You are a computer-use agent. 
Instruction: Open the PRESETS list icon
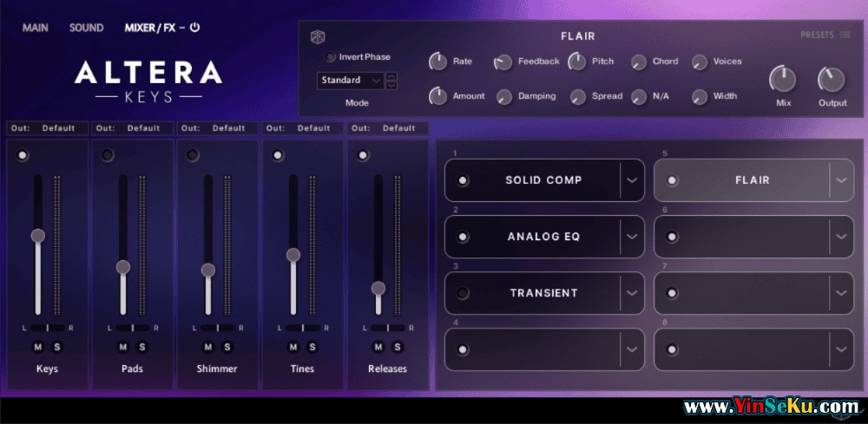(845, 36)
